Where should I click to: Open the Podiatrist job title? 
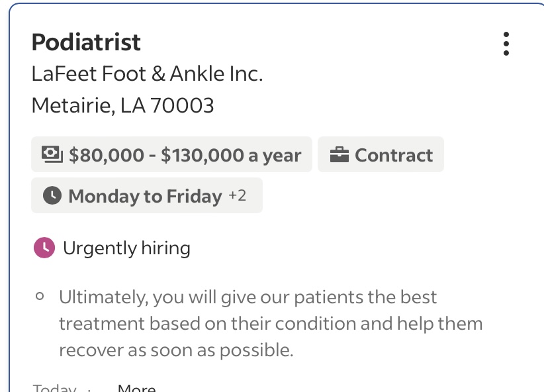(x=86, y=42)
